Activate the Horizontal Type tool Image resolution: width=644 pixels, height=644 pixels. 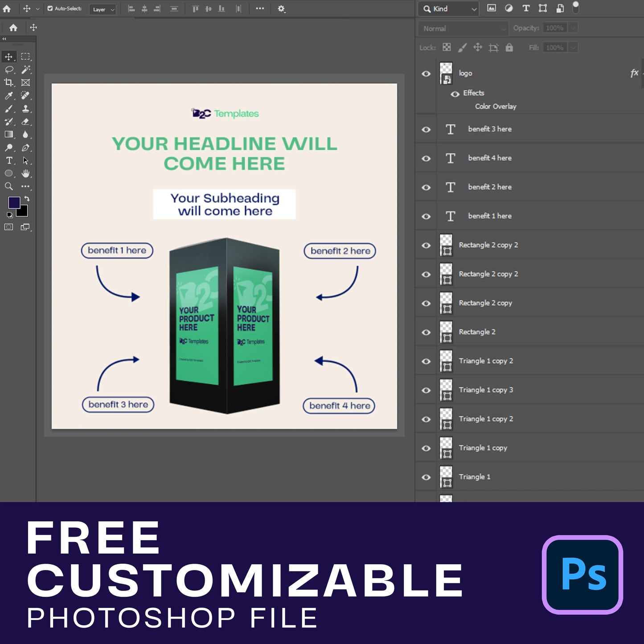pyautogui.click(x=8, y=160)
